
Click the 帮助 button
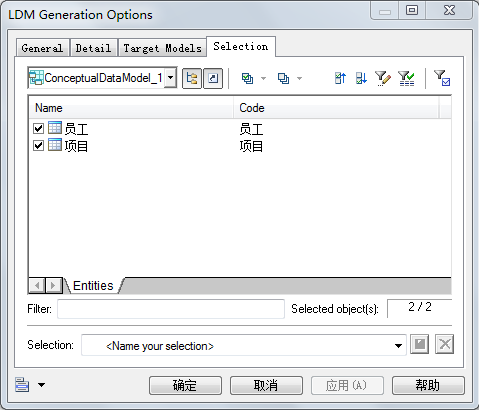click(428, 386)
